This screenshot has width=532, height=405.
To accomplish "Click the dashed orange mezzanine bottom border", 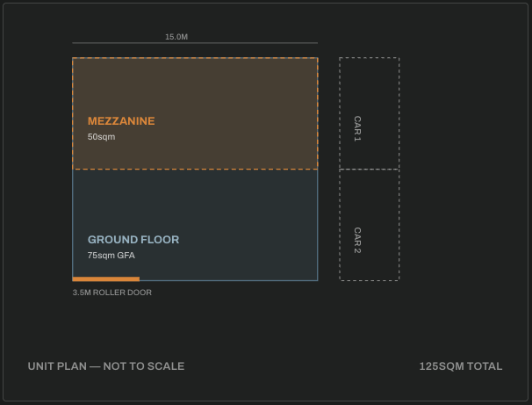I will (x=195, y=169).
